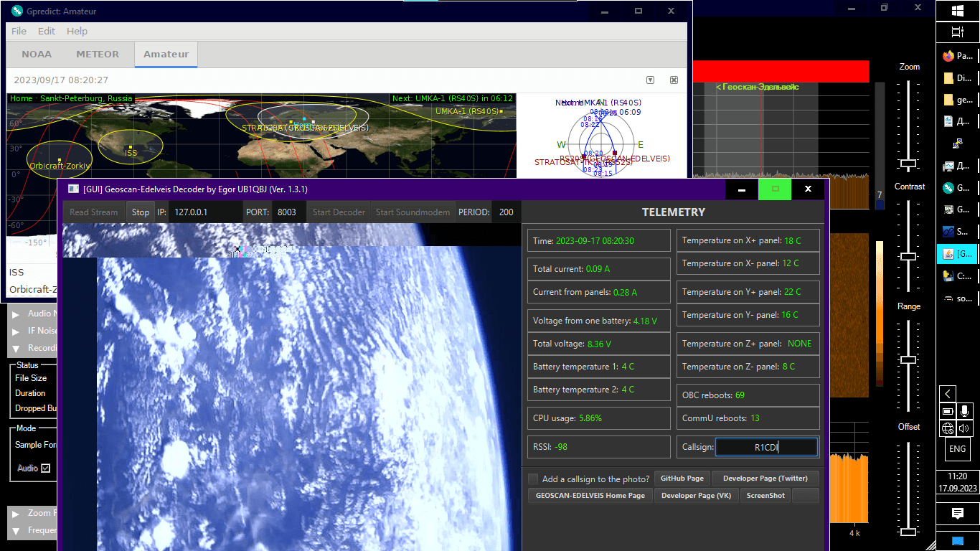Open the File menu in Gpredict

point(18,31)
